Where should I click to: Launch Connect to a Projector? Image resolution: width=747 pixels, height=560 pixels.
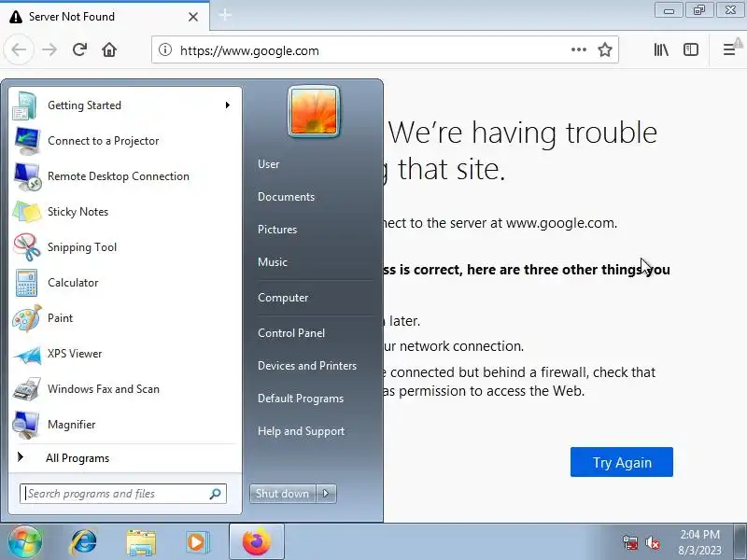(125, 141)
